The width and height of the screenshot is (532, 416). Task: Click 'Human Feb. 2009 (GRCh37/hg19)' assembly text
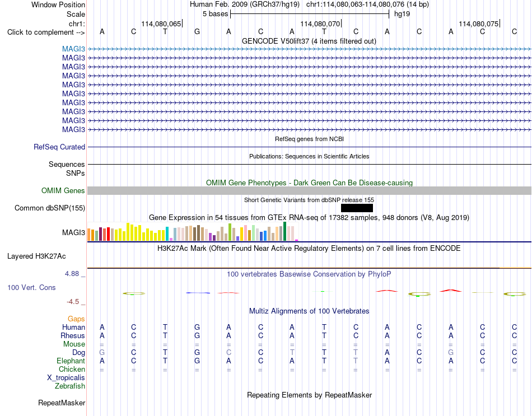245,4
